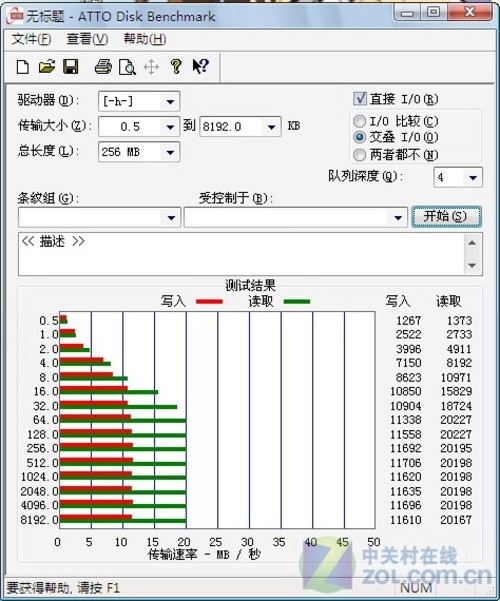The height and width of the screenshot is (601, 500).
Task: Click description box scroll down arrow
Action: [x=472, y=265]
